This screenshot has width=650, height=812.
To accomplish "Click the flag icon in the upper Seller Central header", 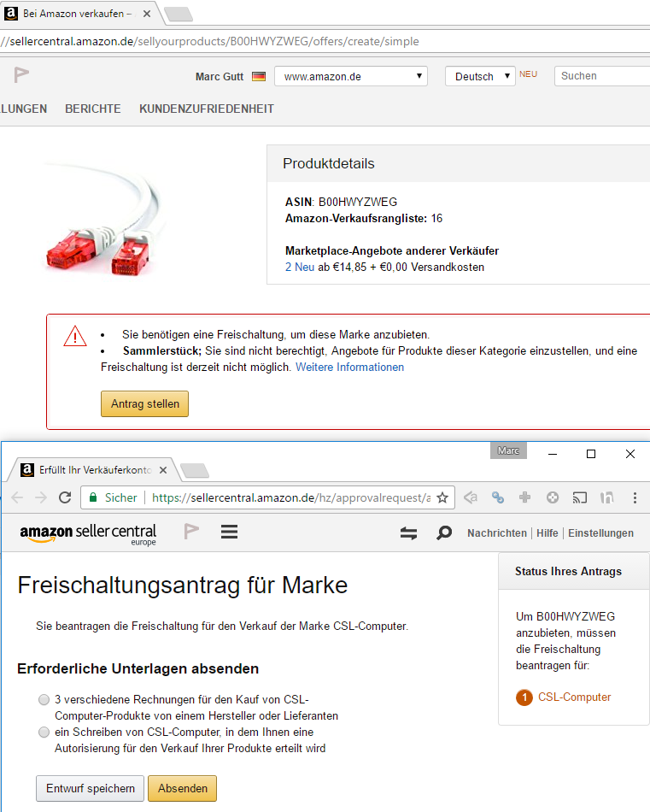I will 21,75.
